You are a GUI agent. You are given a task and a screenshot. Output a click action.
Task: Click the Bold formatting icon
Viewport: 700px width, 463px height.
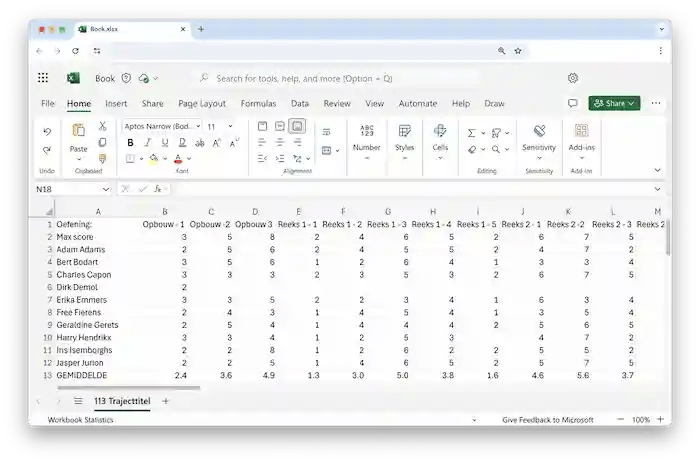130,143
